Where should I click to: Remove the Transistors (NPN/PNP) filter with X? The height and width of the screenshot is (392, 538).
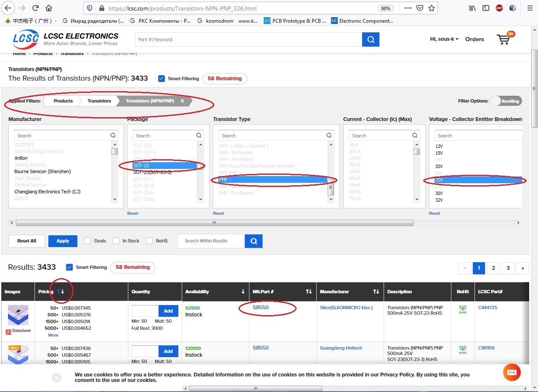(x=182, y=101)
